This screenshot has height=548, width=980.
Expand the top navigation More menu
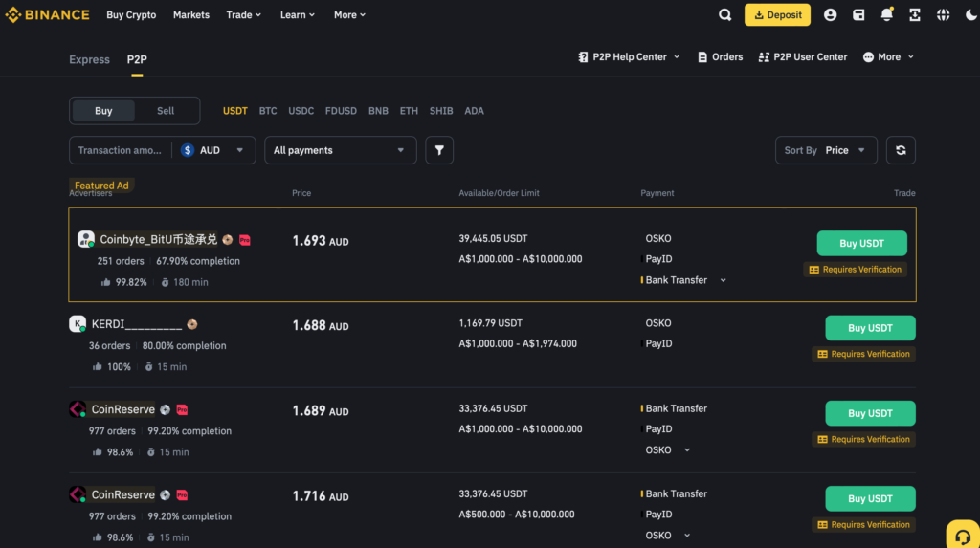[349, 14]
